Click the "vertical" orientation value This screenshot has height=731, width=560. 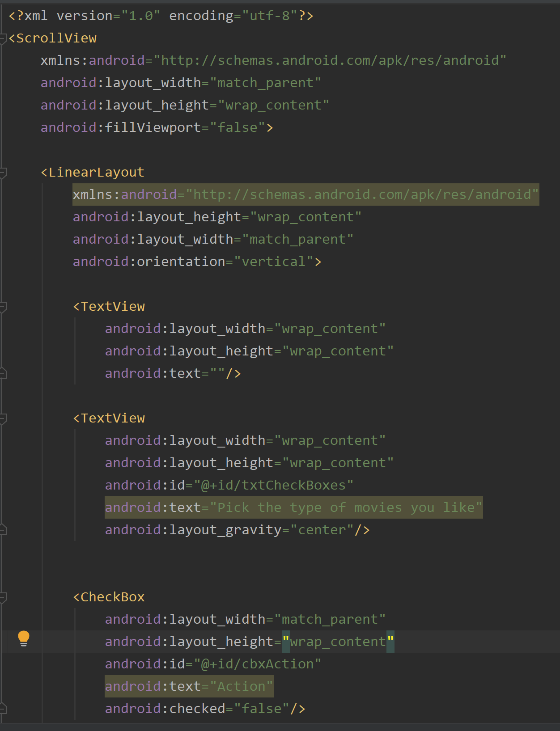(273, 262)
